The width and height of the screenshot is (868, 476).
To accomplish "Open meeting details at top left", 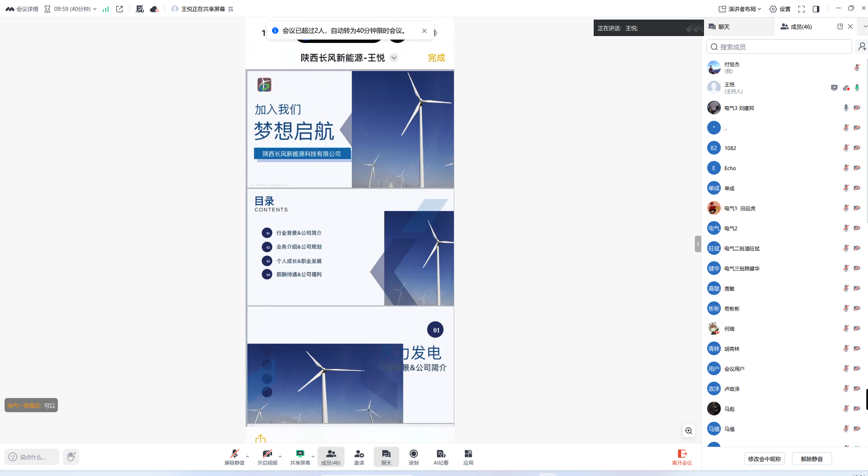I will 22,9.
